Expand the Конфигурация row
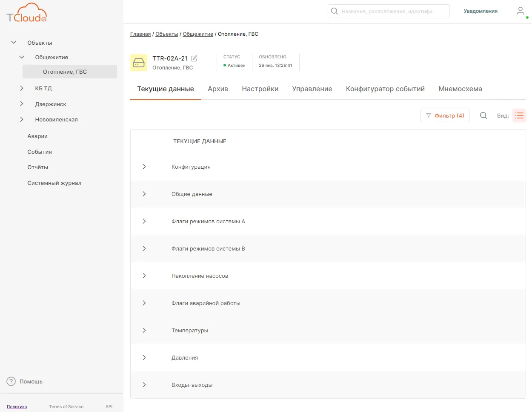This screenshot has width=532, height=412. [144, 167]
